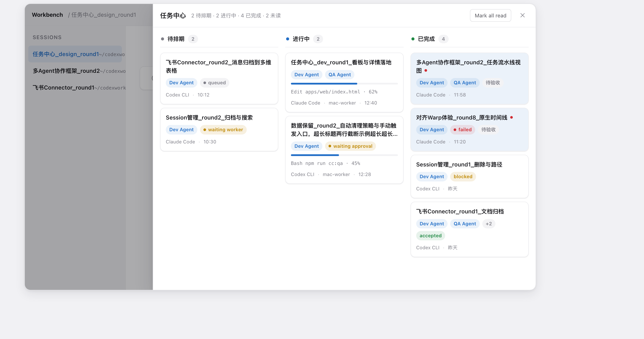Open 对齐Warp体验_round8_原生时间线 card
644x339 pixels.
[469, 130]
